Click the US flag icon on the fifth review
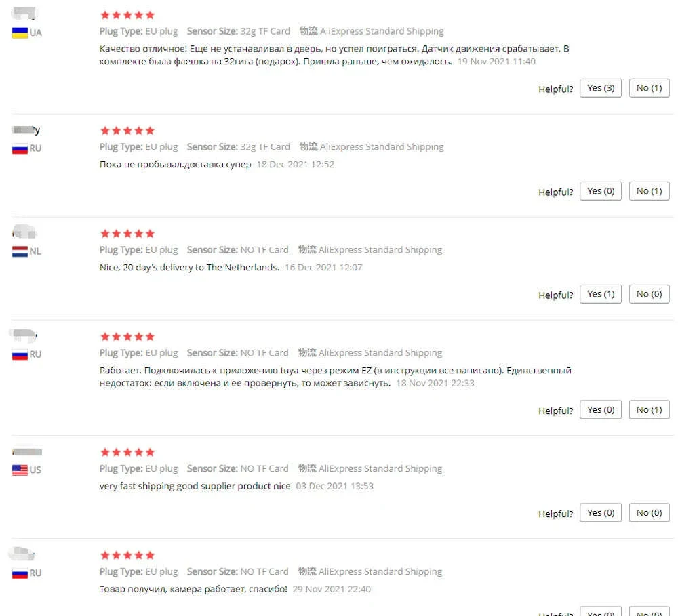The image size is (678, 616). click(20, 470)
